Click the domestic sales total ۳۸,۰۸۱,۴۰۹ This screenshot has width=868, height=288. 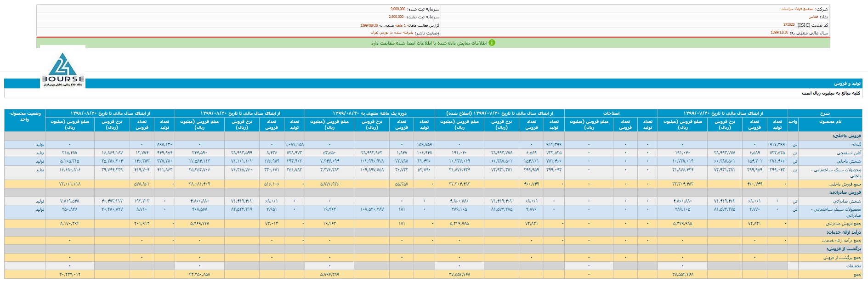click(199, 184)
